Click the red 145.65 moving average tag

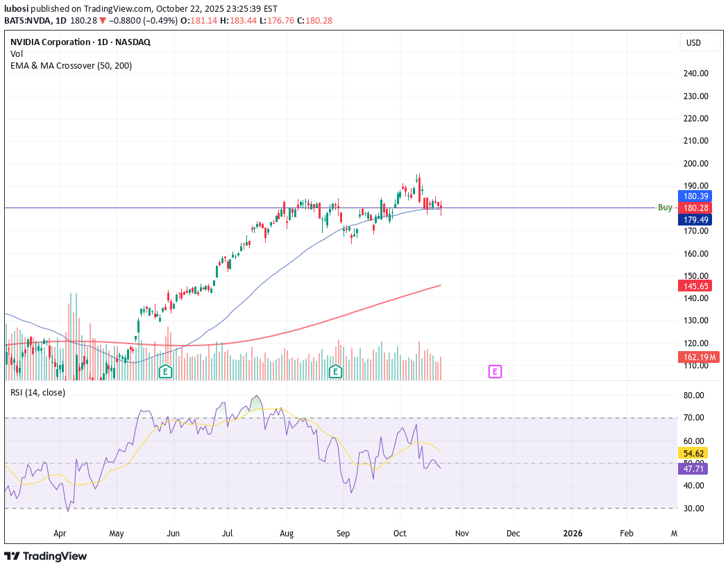coord(696,286)
